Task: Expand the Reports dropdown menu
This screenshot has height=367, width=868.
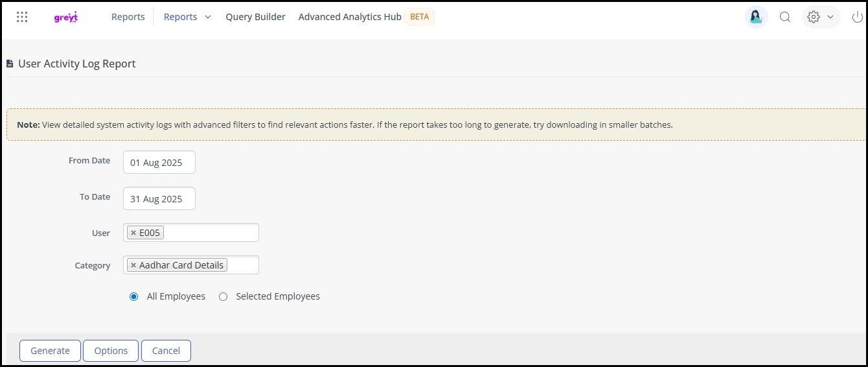Action: click(x=187, y=17)
